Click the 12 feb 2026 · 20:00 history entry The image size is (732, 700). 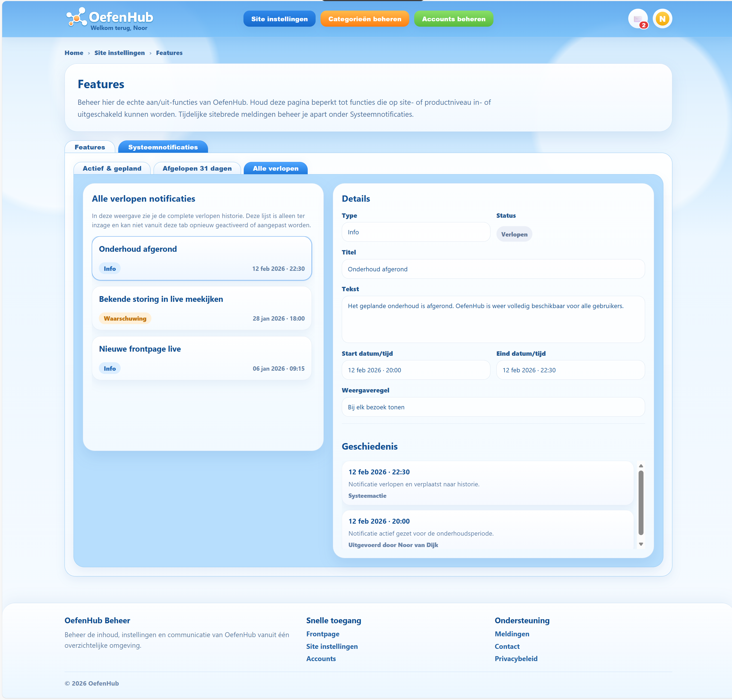(487, 530)
